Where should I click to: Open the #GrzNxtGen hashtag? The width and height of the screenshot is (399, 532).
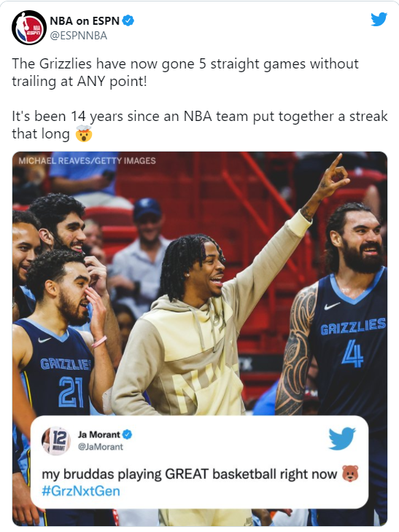coord(81,491)
